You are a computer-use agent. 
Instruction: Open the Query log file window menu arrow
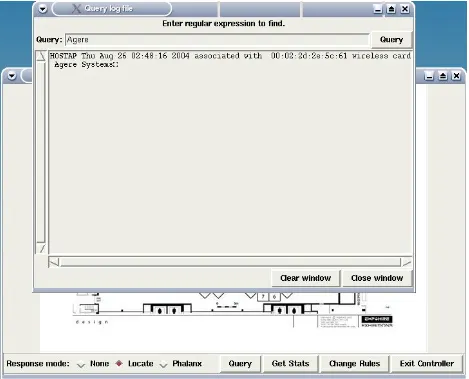43,9
